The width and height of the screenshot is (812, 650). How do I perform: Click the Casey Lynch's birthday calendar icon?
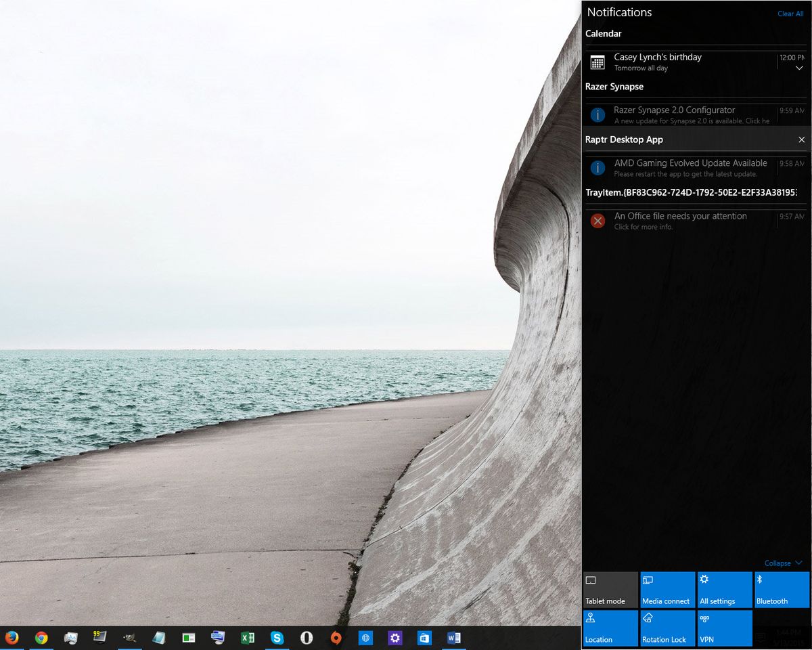click(597, 62)
